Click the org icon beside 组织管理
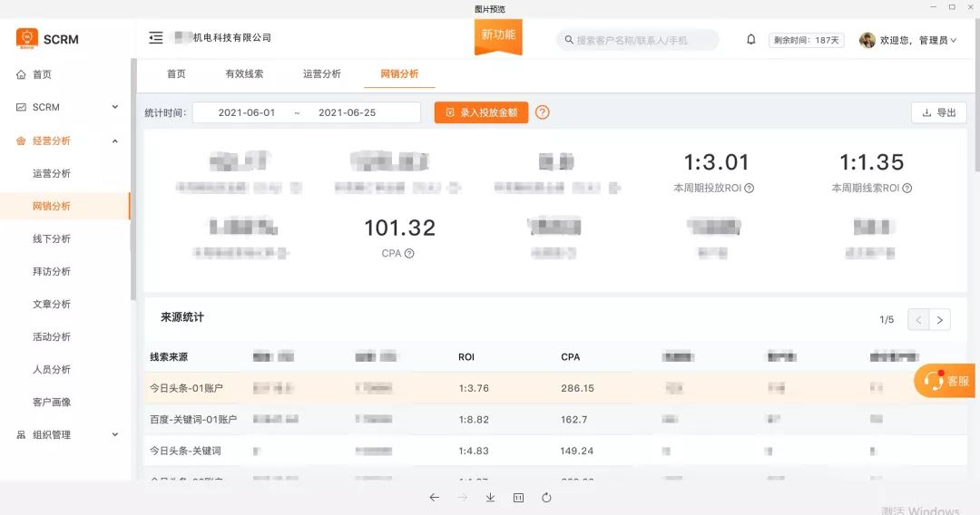 (21, 434)
